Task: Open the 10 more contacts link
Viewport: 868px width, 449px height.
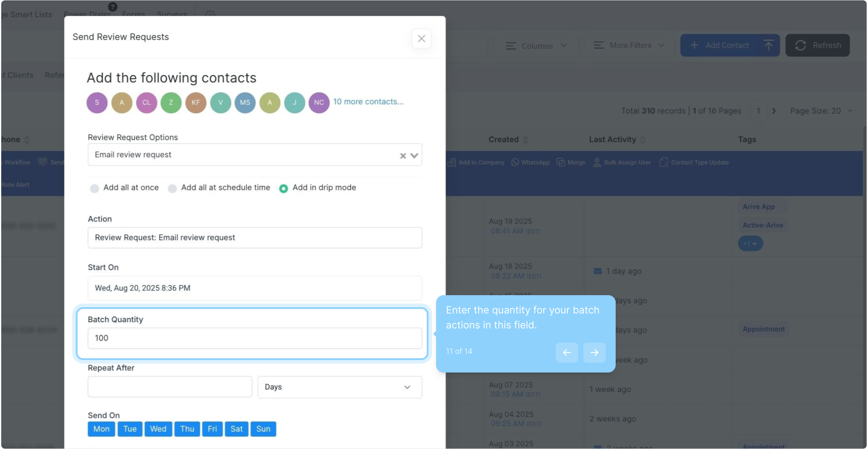Action: tap(368, 102)
